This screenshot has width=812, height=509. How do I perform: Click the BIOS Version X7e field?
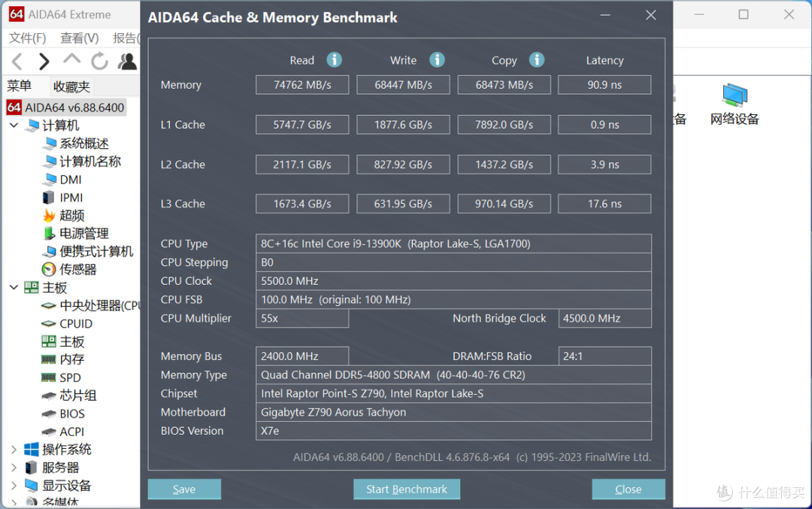pos(453,431)
